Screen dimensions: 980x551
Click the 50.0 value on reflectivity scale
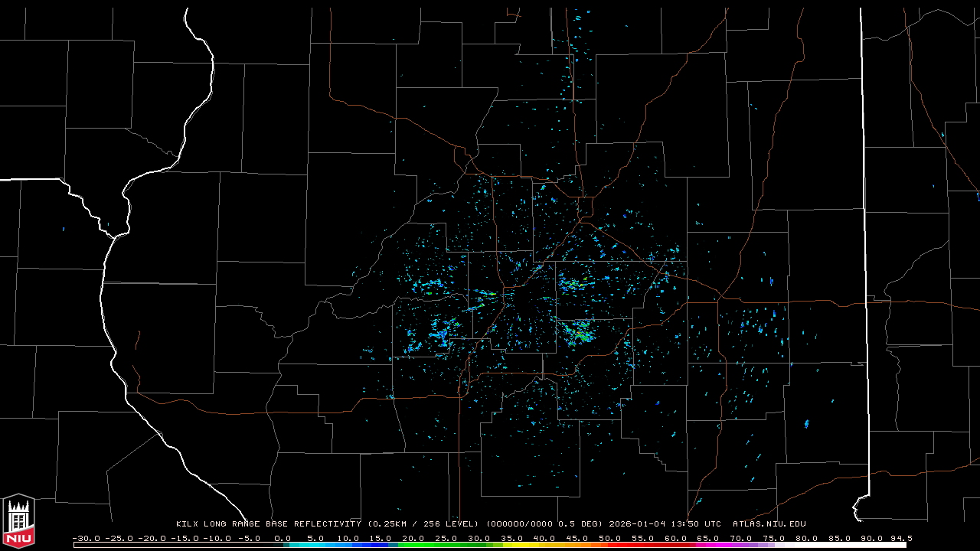[x=609, y=538]
